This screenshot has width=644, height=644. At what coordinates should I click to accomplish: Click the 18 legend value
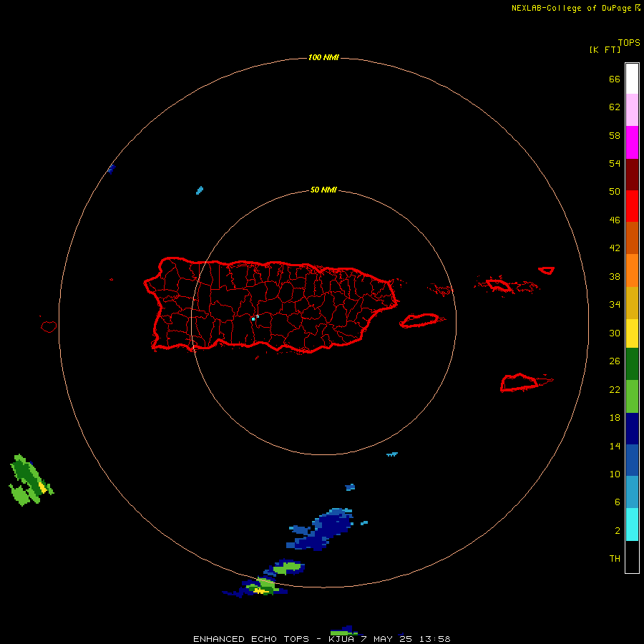[x=615, y=418]
